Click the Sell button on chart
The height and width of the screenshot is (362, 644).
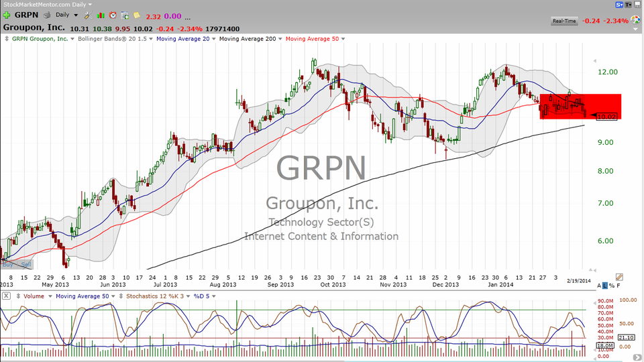pyautogui.click(x=26, y=265)
